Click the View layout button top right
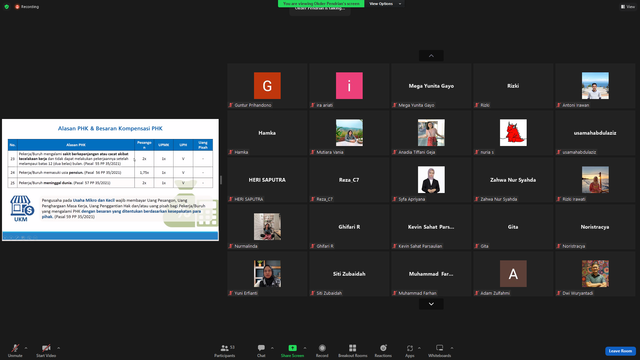The width and height of the screenshot is (640, 360). click(628, 7)
